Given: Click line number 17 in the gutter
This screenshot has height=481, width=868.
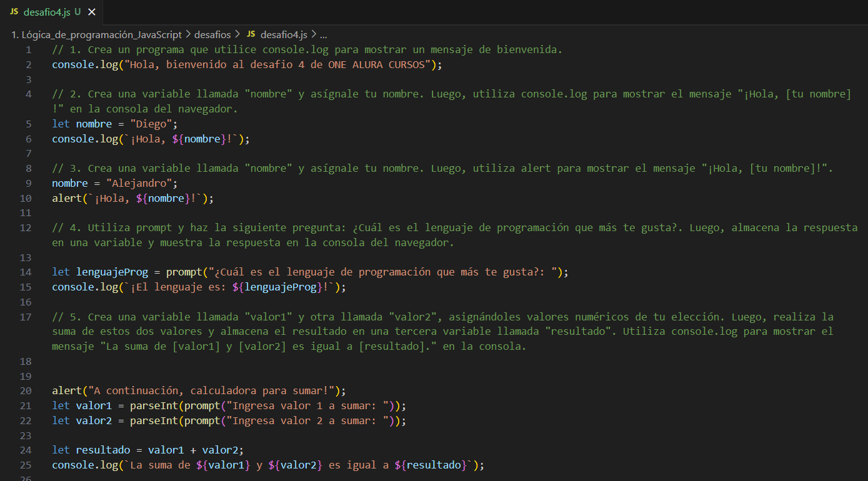Looking at the screenshot, I should pos(26,317).
